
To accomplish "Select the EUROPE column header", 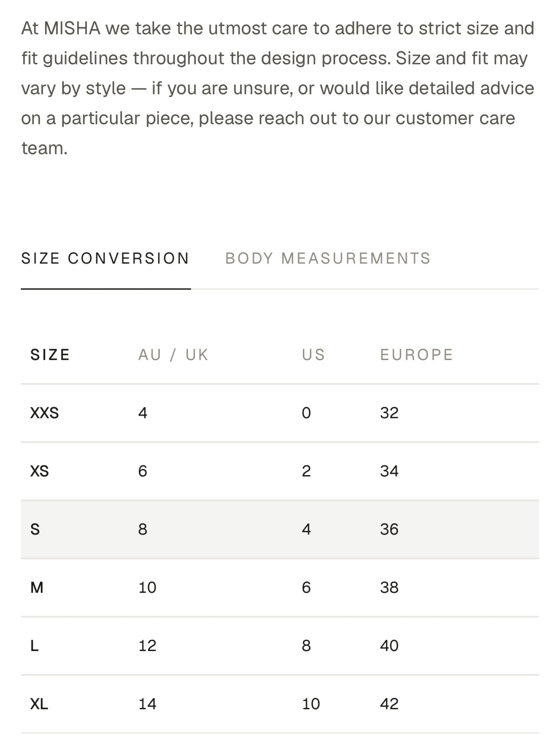I will (417, 355).
